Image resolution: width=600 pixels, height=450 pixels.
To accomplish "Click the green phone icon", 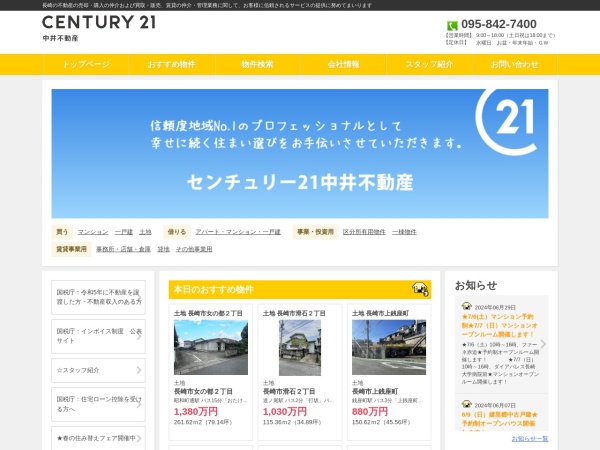I will tap(452, 26).
